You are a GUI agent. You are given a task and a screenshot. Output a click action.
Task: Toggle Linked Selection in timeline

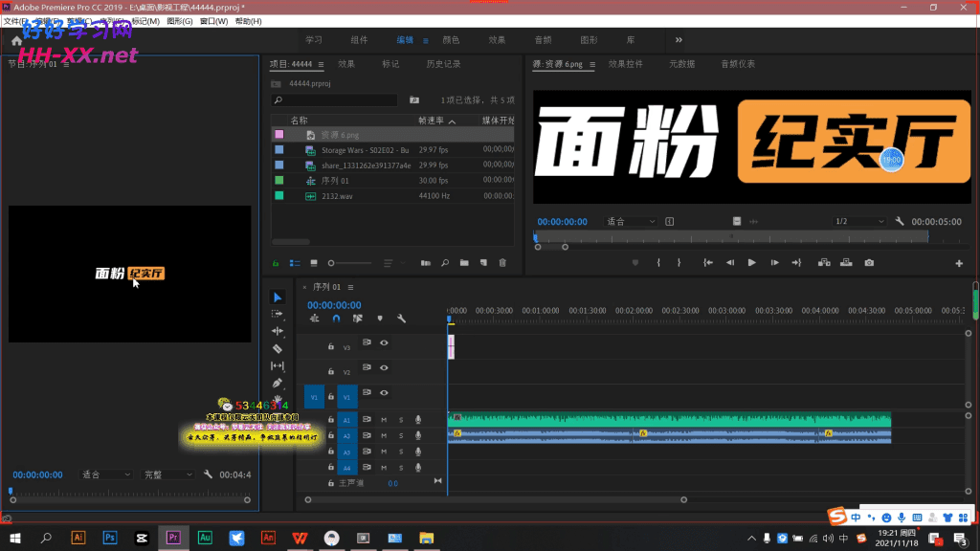358,319
